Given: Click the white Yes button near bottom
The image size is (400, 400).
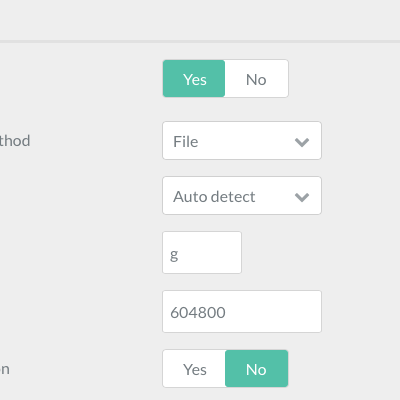Looking at the screenshot, I should pos(194,368).
